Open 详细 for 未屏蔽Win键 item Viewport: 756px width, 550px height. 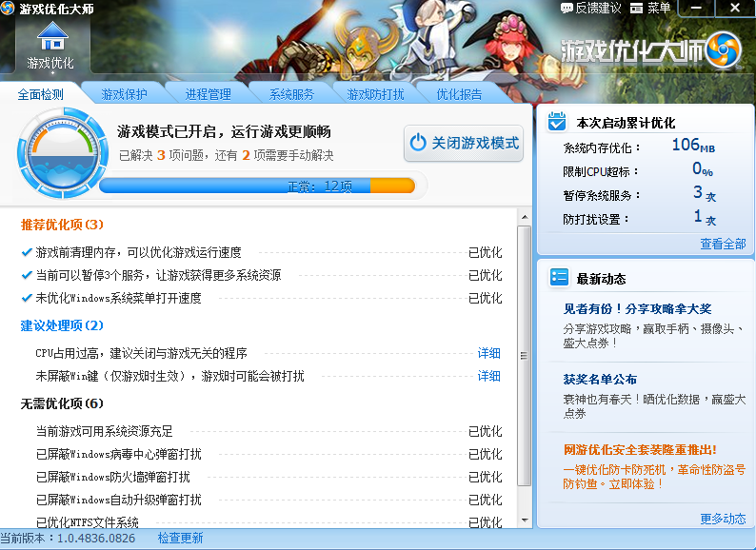pyautogui.click(x=488, y=376)
